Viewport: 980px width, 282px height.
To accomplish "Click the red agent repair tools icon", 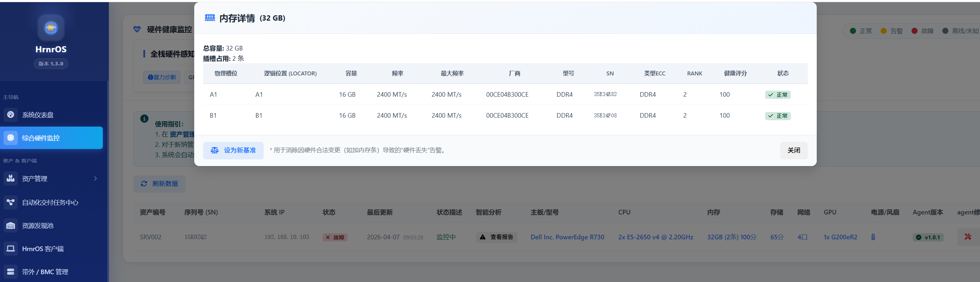I will [968, 237].
